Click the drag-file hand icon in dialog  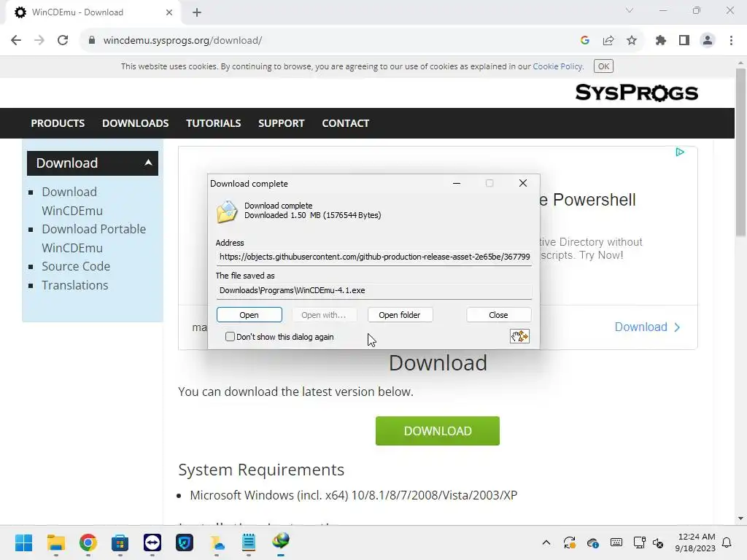coord(519,336)
